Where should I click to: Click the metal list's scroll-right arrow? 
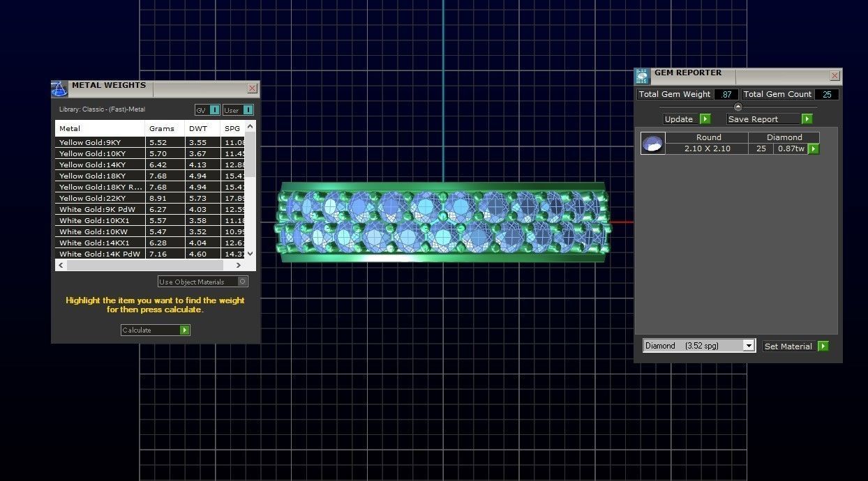(239, 266)
